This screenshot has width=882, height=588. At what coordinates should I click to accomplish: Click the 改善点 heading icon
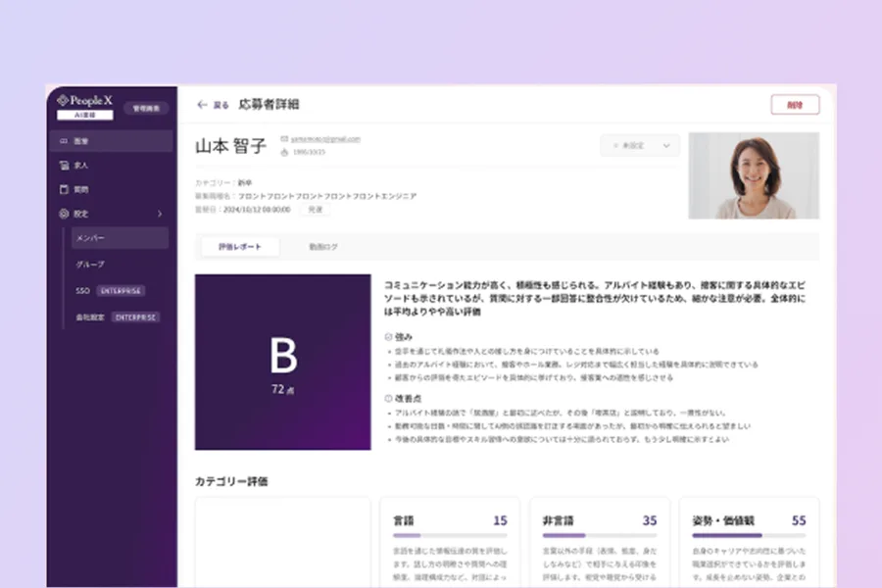point(388,399)
